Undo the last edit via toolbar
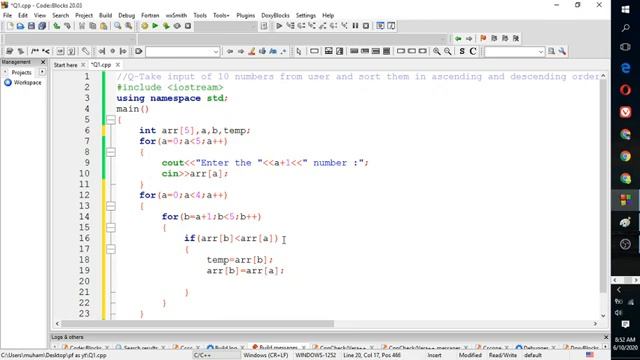Viewport: 640px width, 360px height. (57, 26)
